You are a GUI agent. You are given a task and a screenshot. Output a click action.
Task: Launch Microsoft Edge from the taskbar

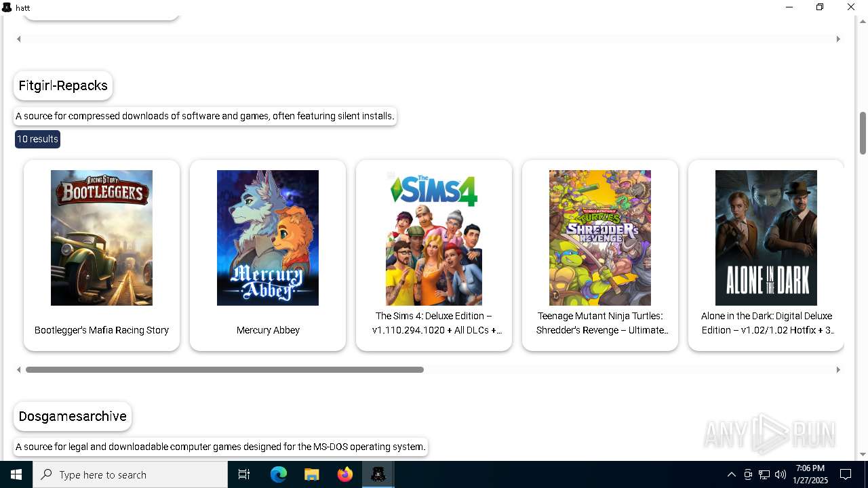coord(279,474)
